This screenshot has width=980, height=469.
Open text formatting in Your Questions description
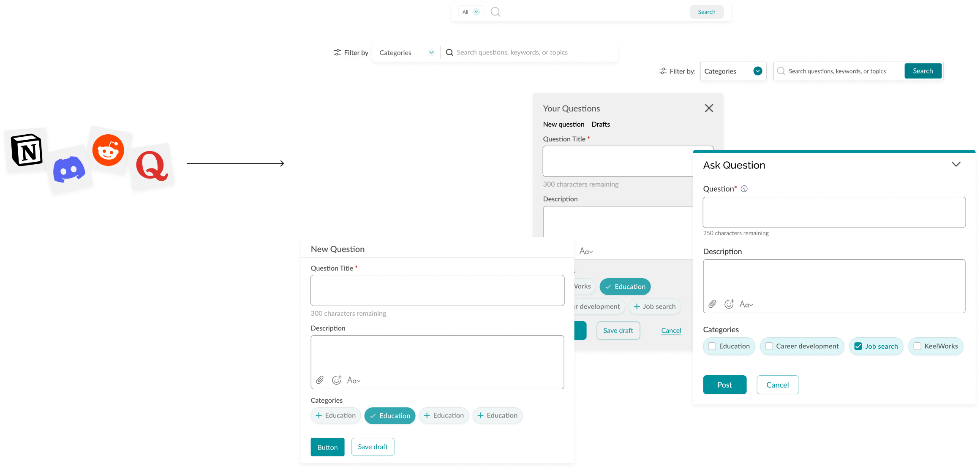click(x=586, y=251)
